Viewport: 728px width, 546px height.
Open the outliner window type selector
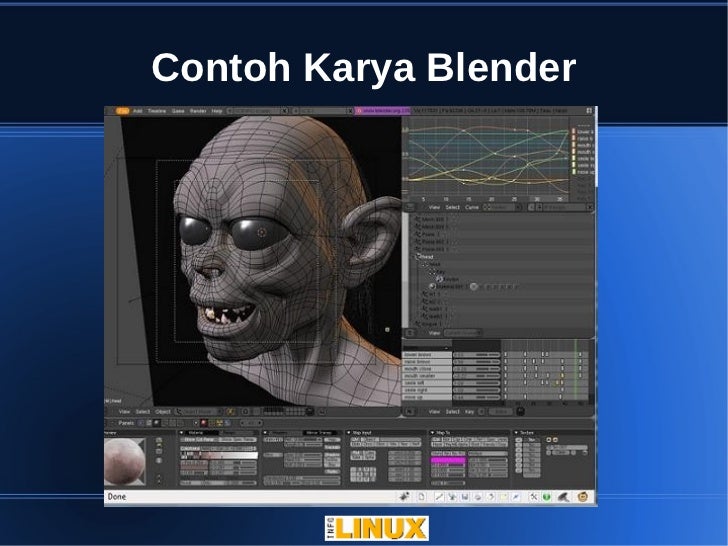pos(410,332)
